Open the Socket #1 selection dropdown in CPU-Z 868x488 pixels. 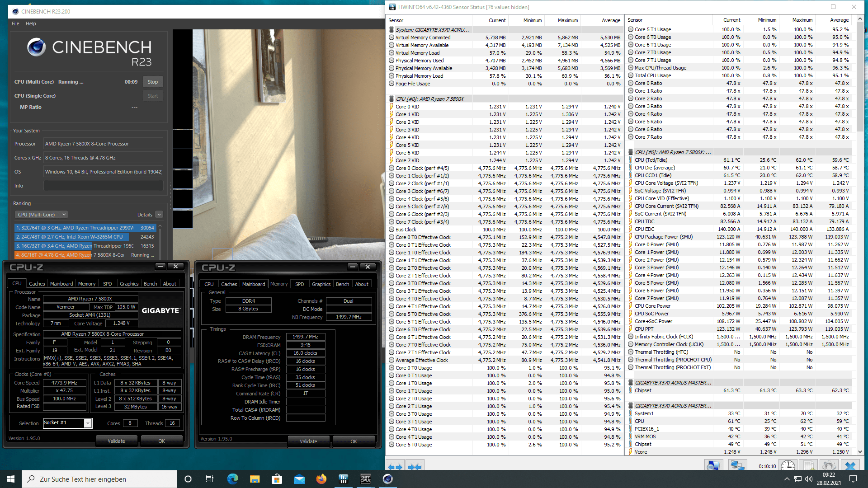click(88, 423)
